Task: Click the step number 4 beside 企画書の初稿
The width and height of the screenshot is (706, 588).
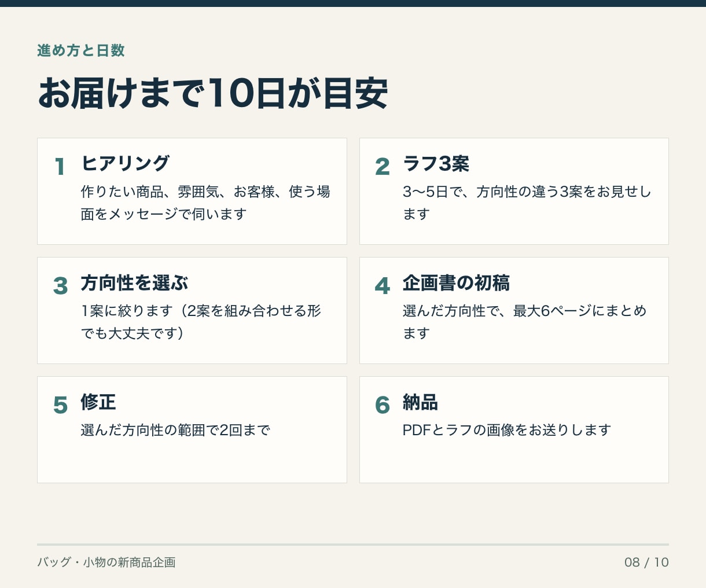Action: click(383, 286)
